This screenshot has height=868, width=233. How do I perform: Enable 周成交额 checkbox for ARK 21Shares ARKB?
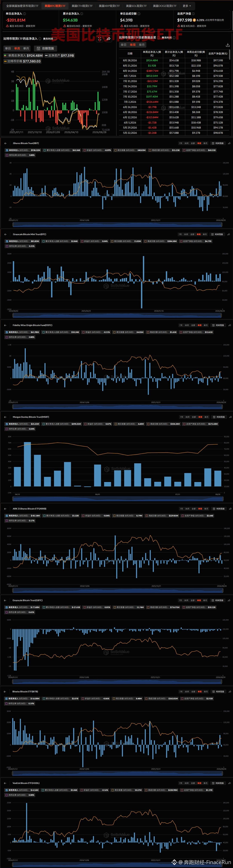[x=147, y=515]
